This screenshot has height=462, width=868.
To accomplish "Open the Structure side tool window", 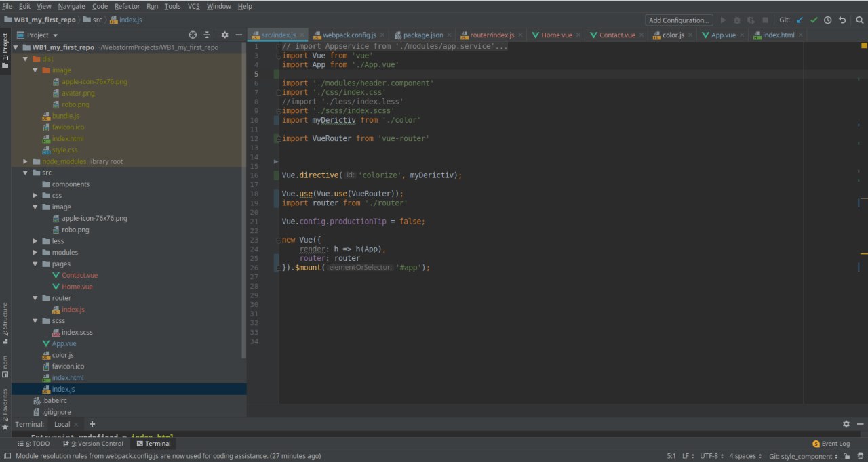I will (5, 323).
